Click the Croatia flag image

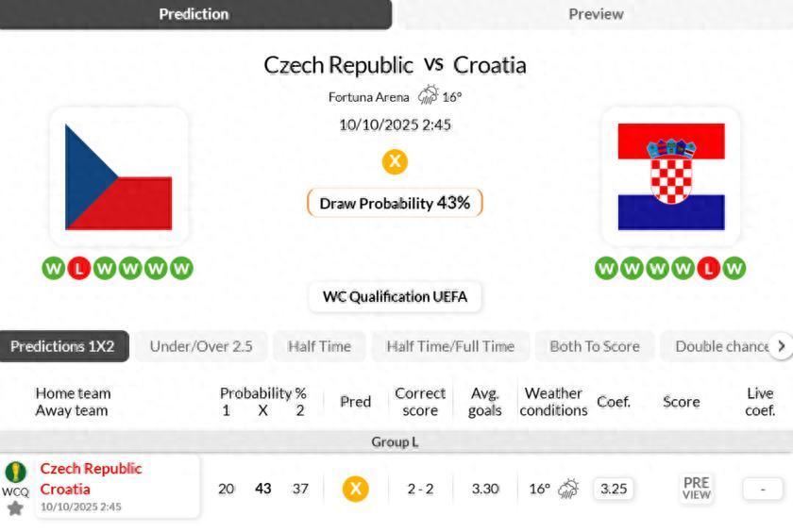pos(671,177)
